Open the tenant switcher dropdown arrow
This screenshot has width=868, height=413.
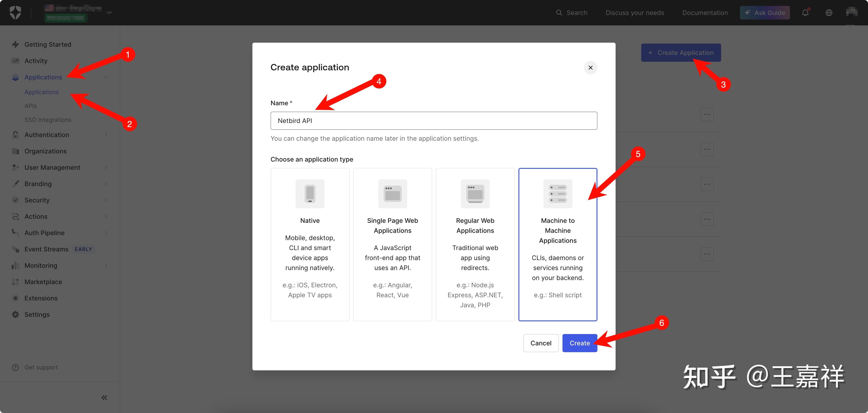click(108, 13)
